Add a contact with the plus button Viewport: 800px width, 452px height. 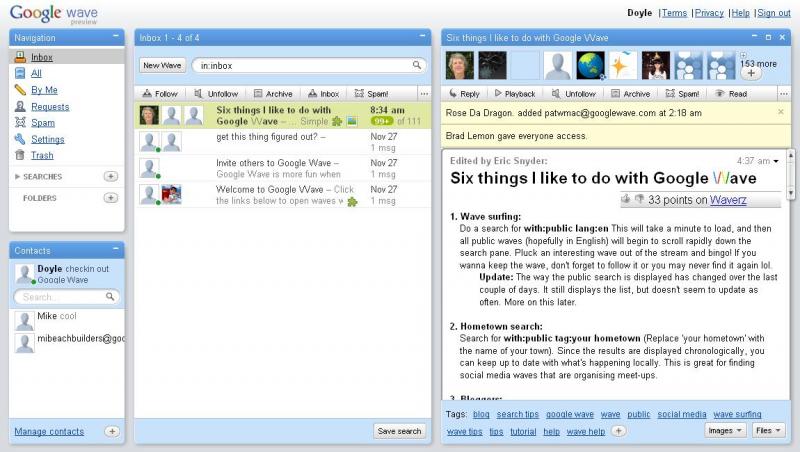tap(112, 432)
